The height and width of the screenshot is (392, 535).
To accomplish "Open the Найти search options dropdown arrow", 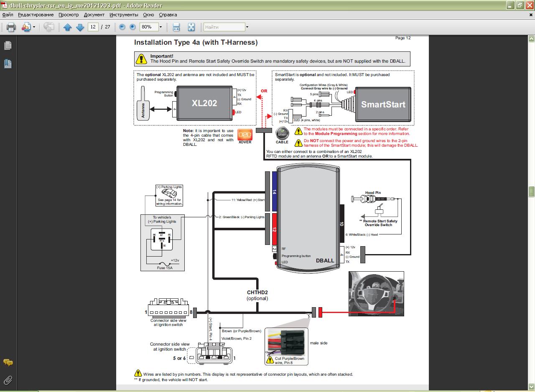I will coord(247,27).
